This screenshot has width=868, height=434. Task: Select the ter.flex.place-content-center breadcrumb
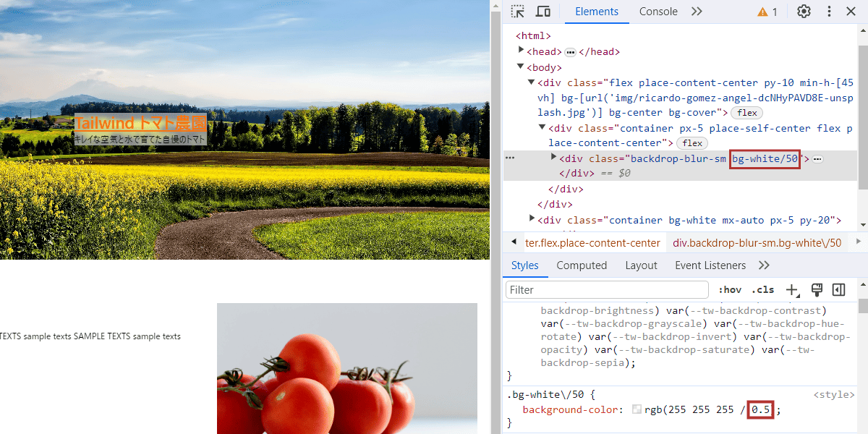click(x=593, y=243)
